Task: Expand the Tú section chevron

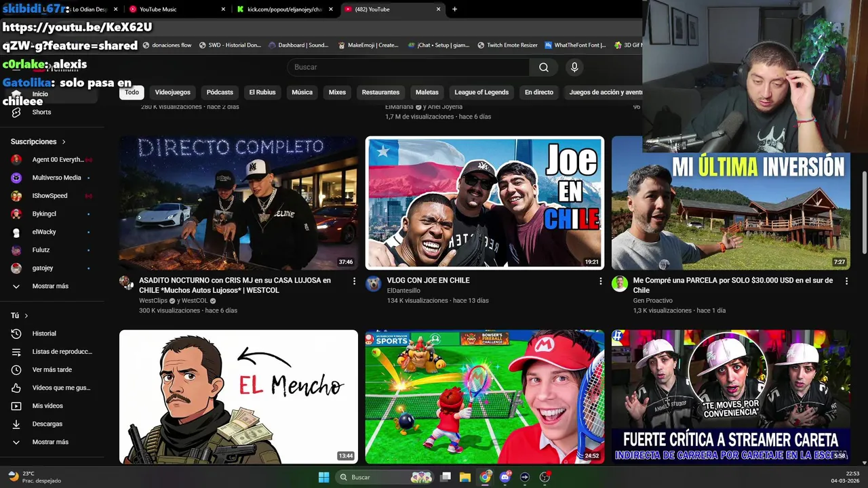Action: click(26, 316)
